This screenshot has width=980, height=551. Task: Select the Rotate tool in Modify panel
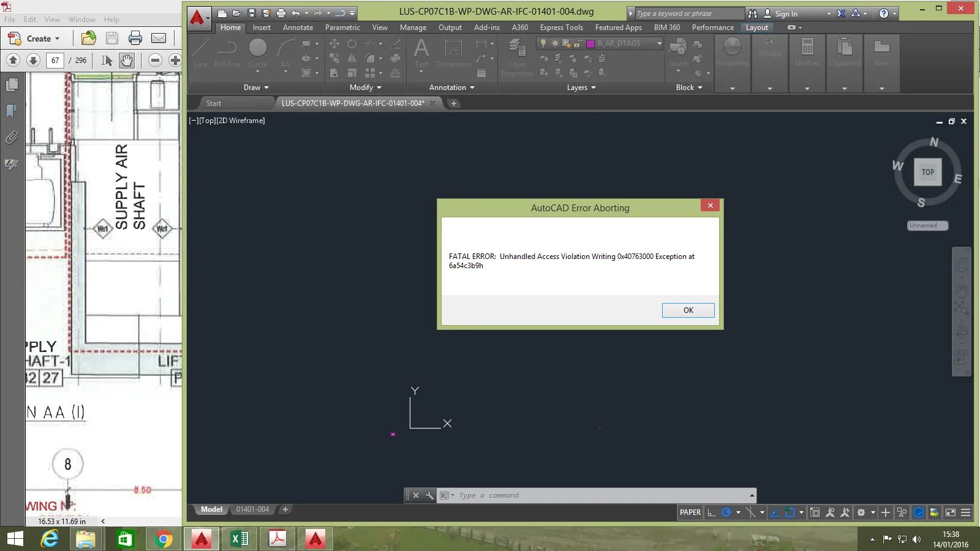pyautogui.click(x=352, y=43)
